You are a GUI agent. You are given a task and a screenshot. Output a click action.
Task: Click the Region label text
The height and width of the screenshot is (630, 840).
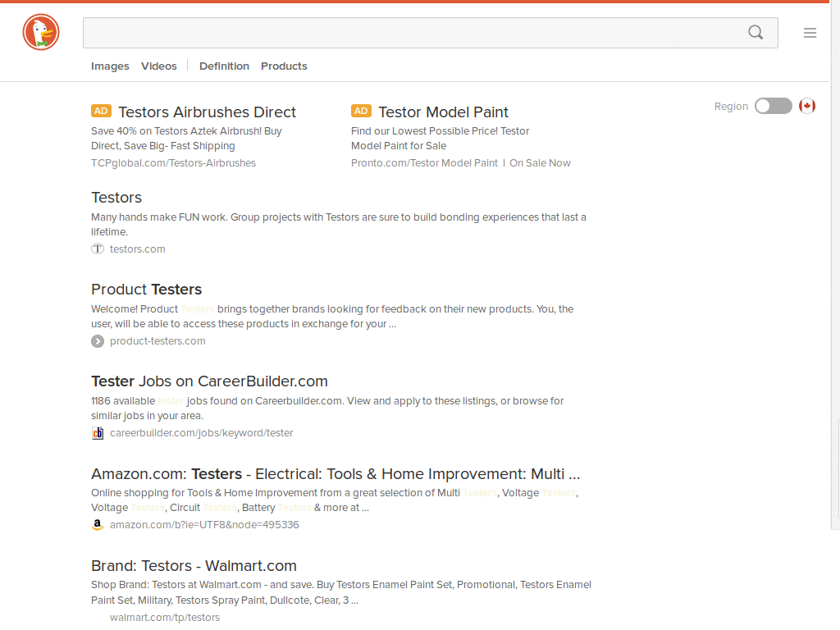(x=731, y=106)
